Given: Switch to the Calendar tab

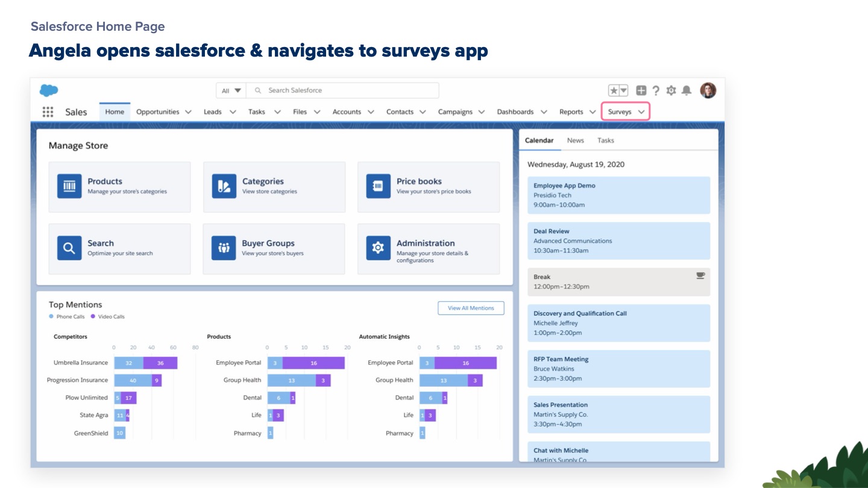Looking at the screenshot, I should point(539,140).
